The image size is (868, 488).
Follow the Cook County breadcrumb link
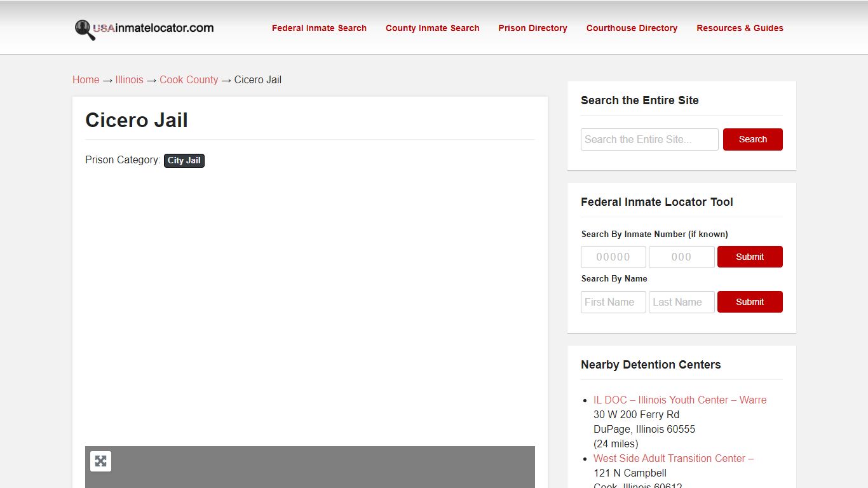[189, 79]
